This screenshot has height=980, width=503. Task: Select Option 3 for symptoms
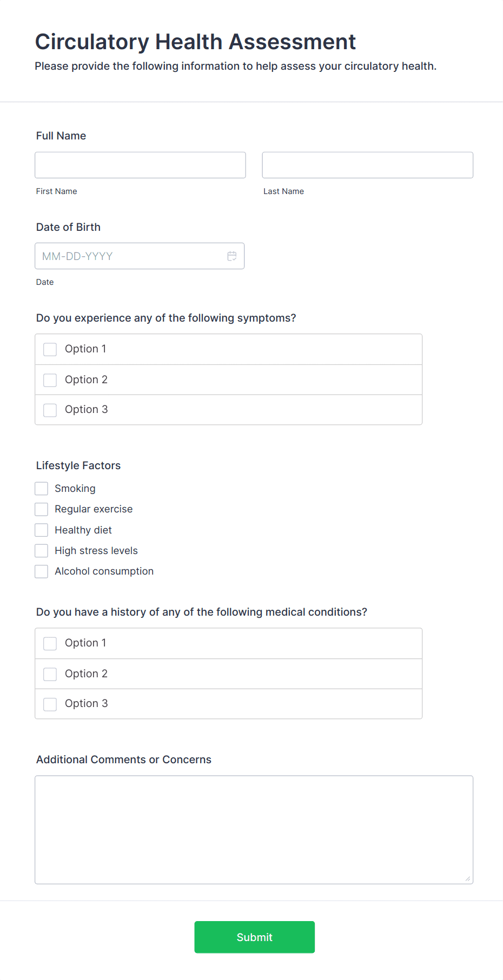50,410
